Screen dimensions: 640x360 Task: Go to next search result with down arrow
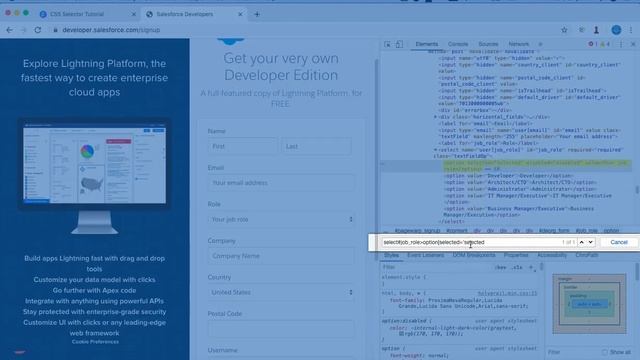tap(591, 242)
